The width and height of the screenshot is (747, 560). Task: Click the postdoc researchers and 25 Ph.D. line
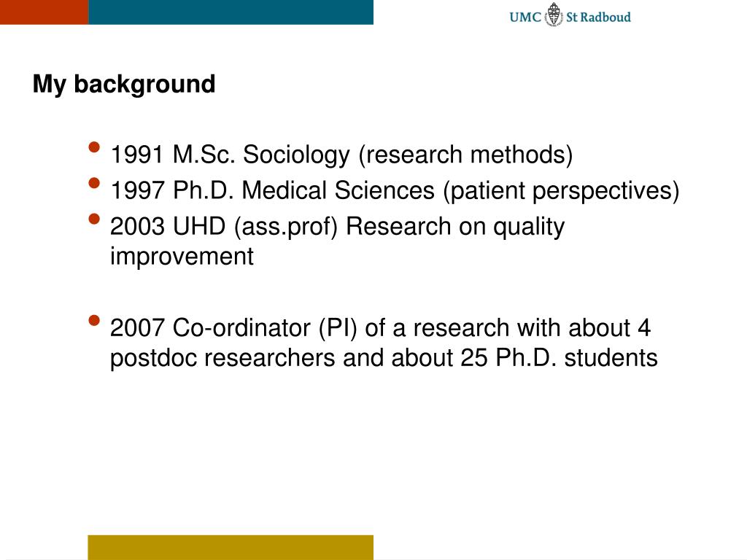click(x=384, y=358)
